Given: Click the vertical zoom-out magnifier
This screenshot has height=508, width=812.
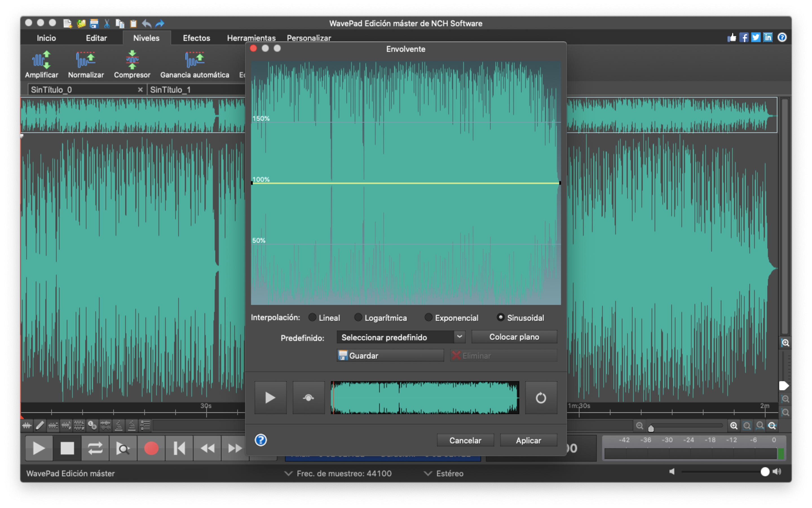Looking at the screenshot, I should (785, 399).
